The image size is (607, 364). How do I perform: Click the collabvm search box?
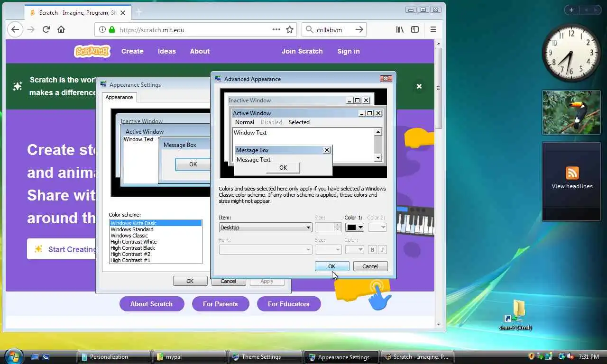click(335, 29)
